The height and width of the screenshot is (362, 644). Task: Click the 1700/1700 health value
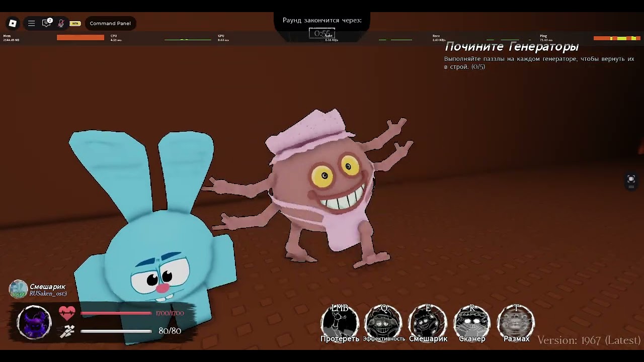[170, 313]
